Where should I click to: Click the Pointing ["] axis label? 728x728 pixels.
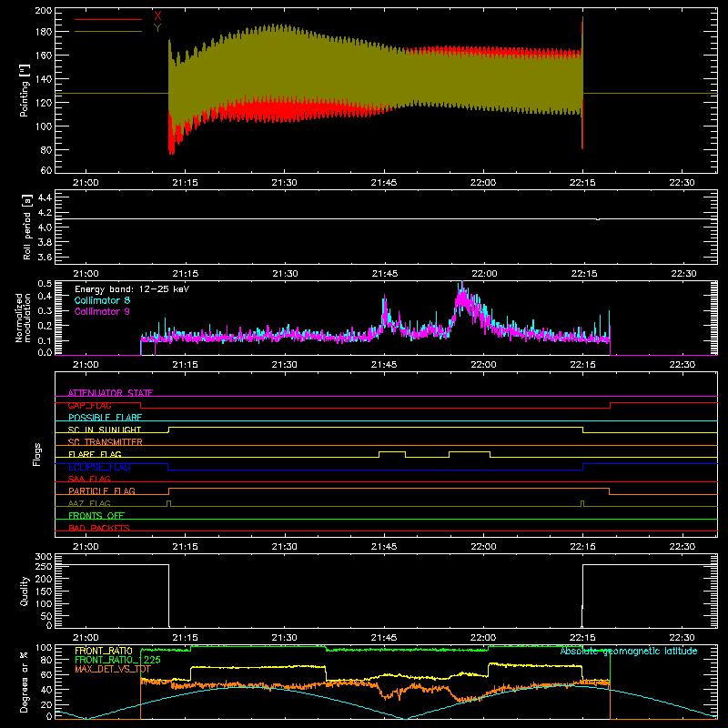[25, 90]
